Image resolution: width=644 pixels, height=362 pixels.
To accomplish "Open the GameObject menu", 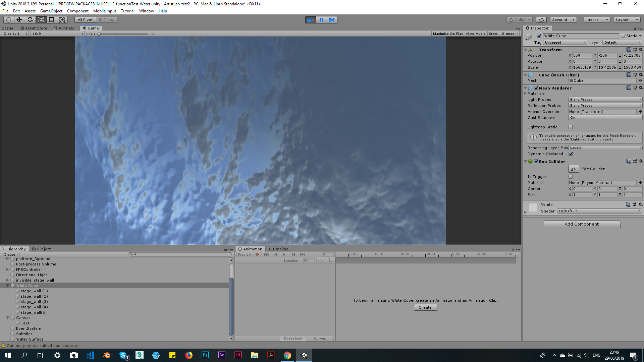I will pos(51,11).
